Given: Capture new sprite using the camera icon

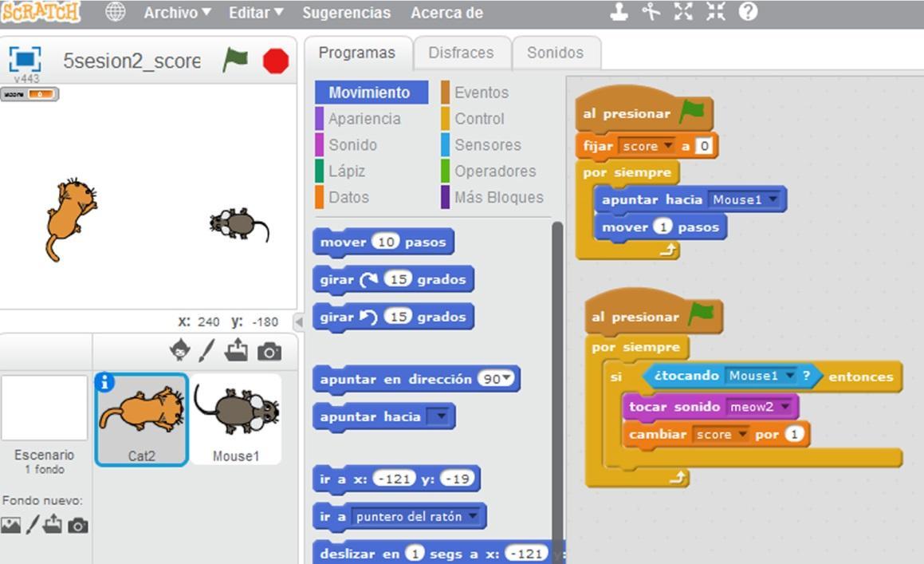Looking at the screenshot, I should (x=271, y=349).
